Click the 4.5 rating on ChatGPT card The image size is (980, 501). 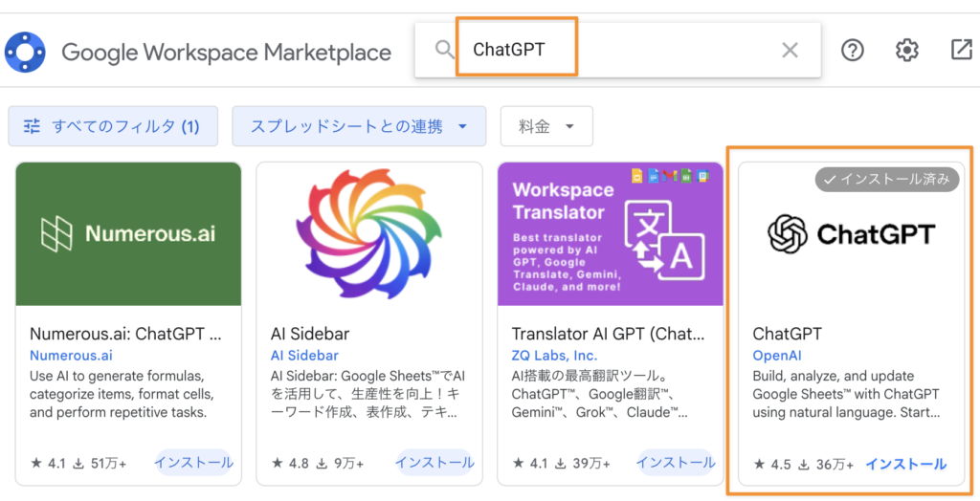coord(772,464)
